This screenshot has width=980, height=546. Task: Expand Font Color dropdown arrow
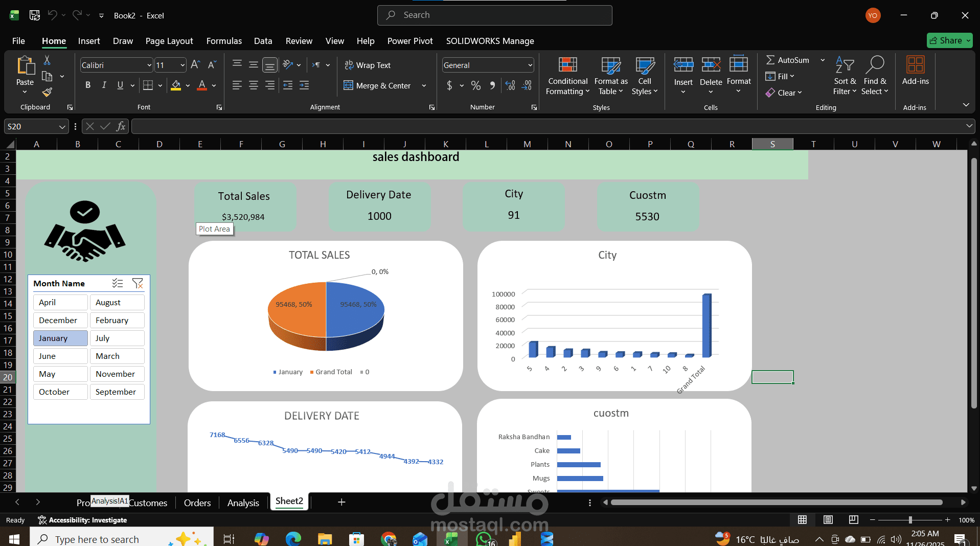click(214, 86)
